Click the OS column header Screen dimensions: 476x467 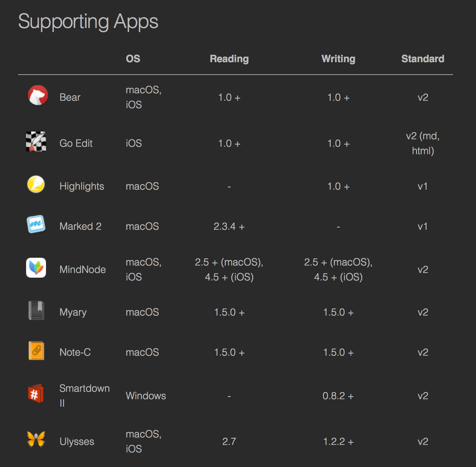[133, 59]
